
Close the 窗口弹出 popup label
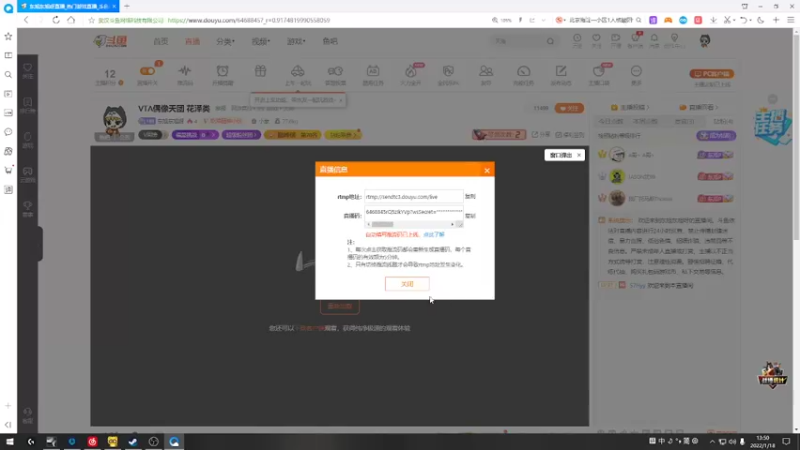(579, 155)
